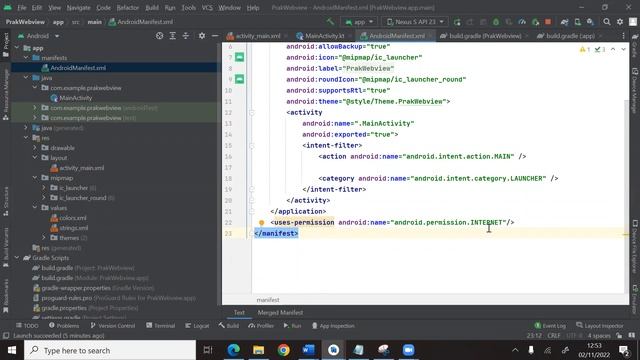This screenshot has width=640, height=360.
Task: Open the Layout Inspector
Action: (600, 326)
